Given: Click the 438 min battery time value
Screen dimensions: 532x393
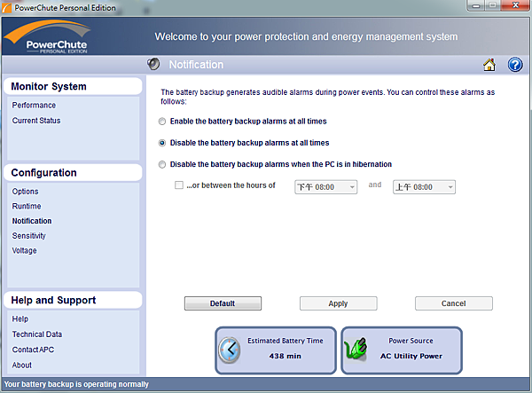Looking at the screenshot, I should pos(285,356).
